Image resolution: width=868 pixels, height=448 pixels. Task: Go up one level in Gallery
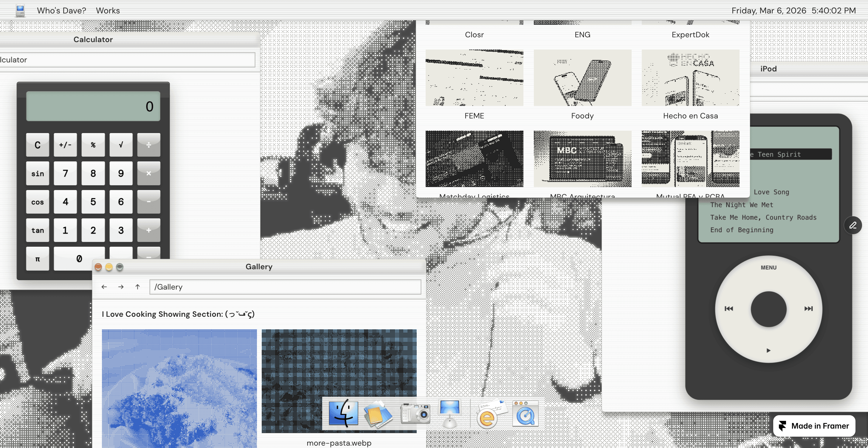click(x=137, y=287)
